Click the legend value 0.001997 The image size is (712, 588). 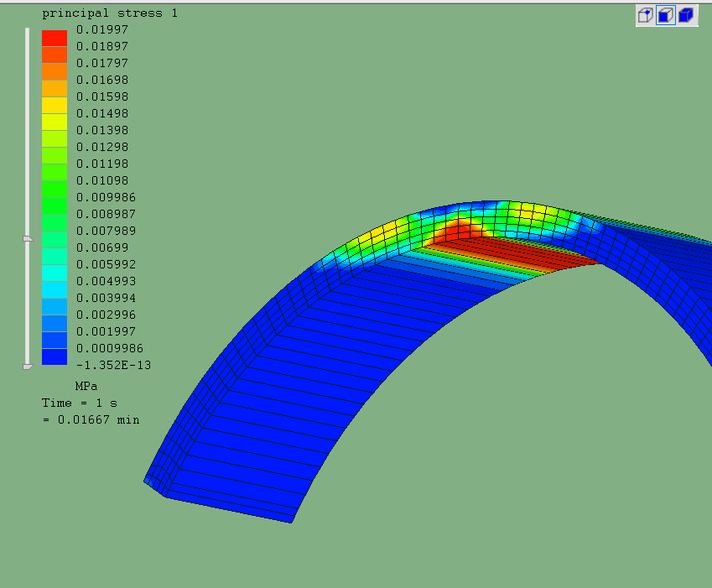pyautogui.click(x=106, y=332)
